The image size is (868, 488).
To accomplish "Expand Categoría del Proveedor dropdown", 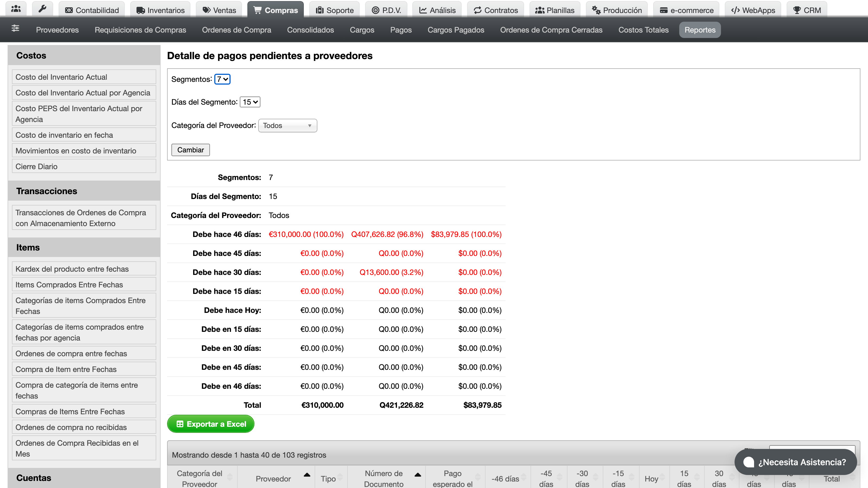I will pos(288,126).
